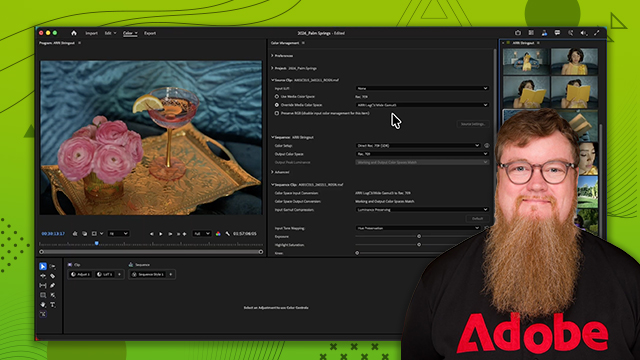Step forward one frame button
This screenshot has height=360, width=640.
(x=170, y=234)
